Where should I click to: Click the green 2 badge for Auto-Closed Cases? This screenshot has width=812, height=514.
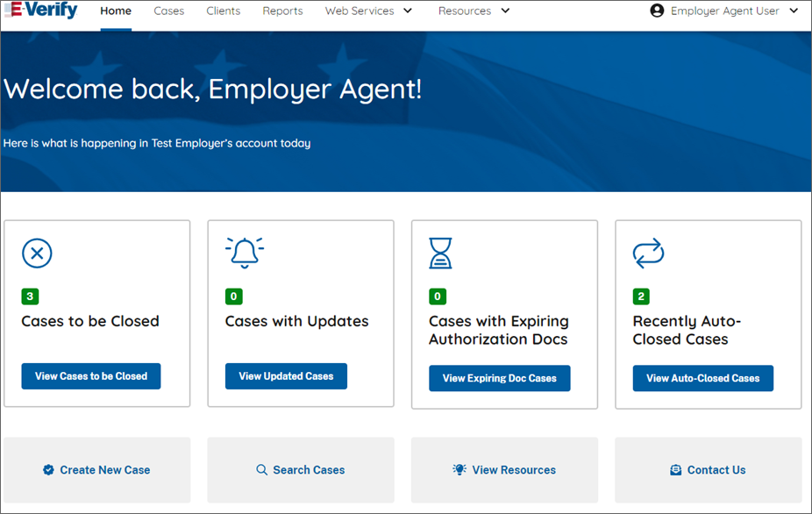tap(641, 296)
